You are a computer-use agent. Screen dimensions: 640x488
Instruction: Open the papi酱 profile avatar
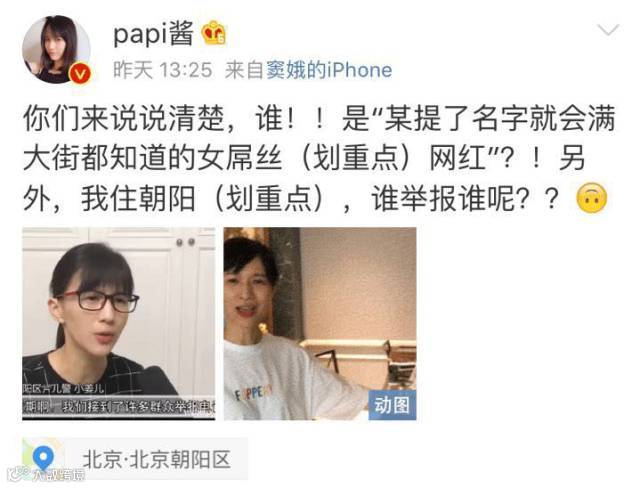pyautogui.click(x=56, y=49)
